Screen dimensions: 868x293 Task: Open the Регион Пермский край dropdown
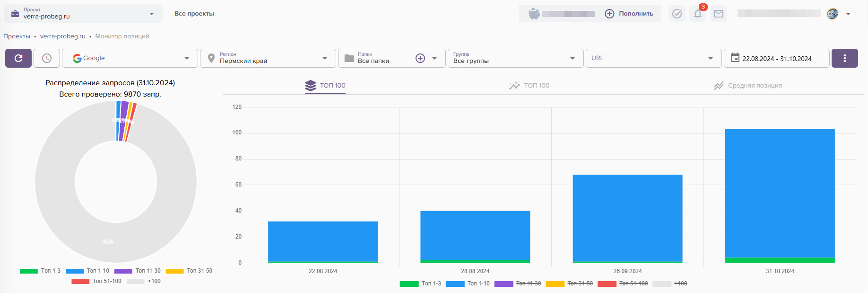point(268,58)
